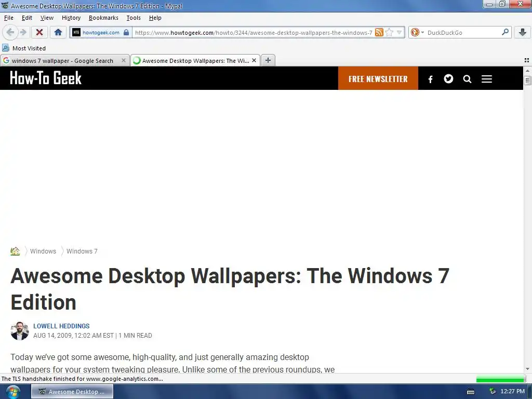Open the Bookmarks menu
Image resolution: width=532 pixels, height=399 pixels.
pyautogui.click(x=103, y=18)
